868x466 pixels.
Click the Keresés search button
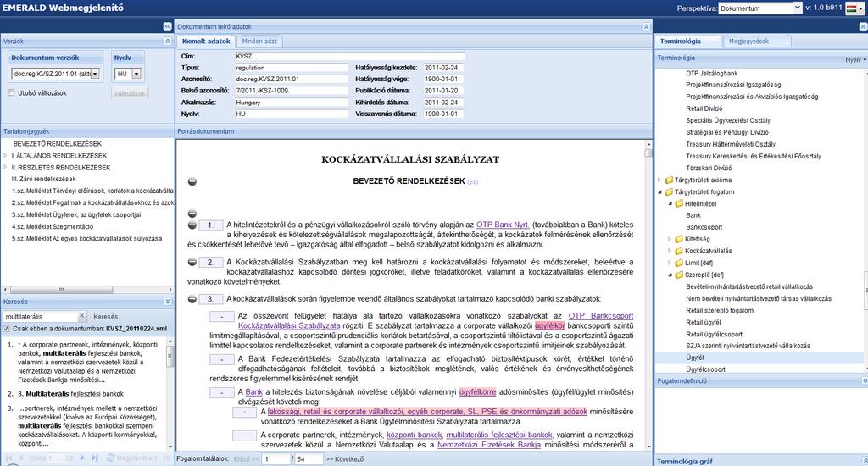point(105,317)
